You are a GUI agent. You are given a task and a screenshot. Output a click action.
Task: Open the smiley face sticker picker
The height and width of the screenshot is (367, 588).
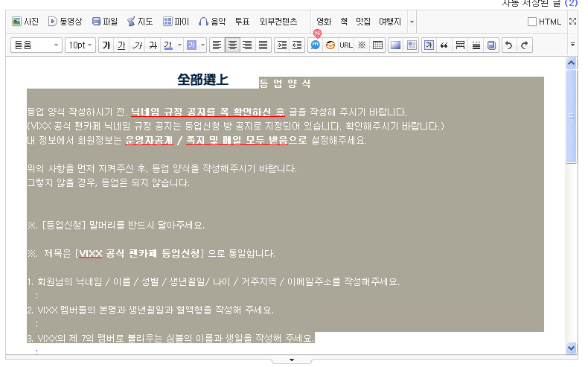[x=330, y=45]
